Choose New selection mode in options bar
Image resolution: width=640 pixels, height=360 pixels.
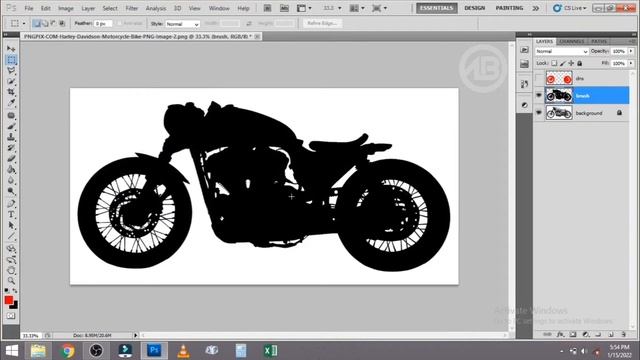point(36,24)
